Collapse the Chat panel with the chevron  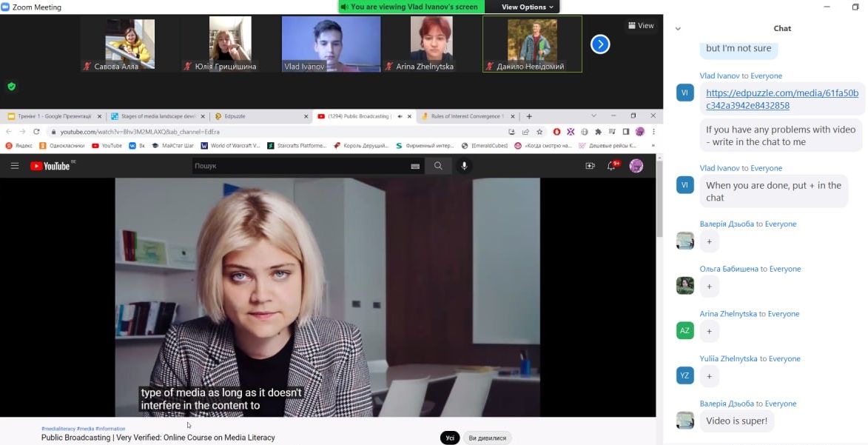[x=678, y=29]
